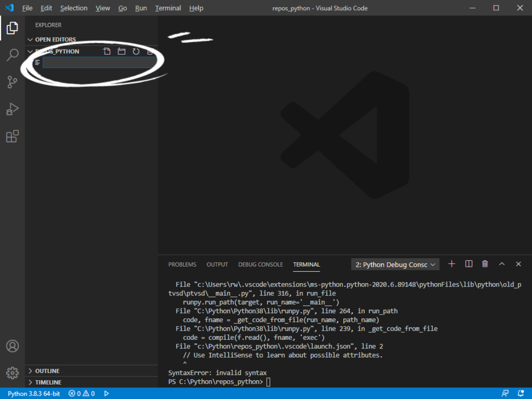The image size is (532, 399).
Task: Open the Help menu
Action: pyautogui.click(x=196, y=8)
